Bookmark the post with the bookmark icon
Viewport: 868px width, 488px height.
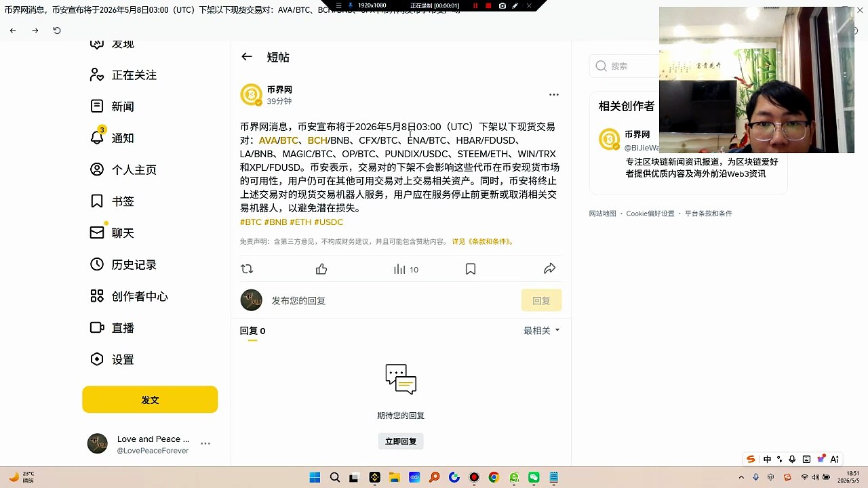pos(471,269)
